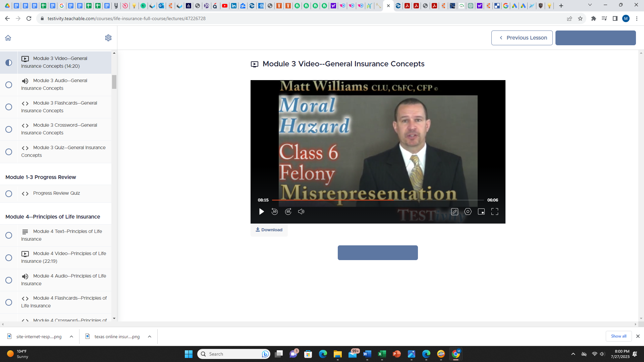Toggle completion circle for Progress Review Quiz

coord(8,193)
